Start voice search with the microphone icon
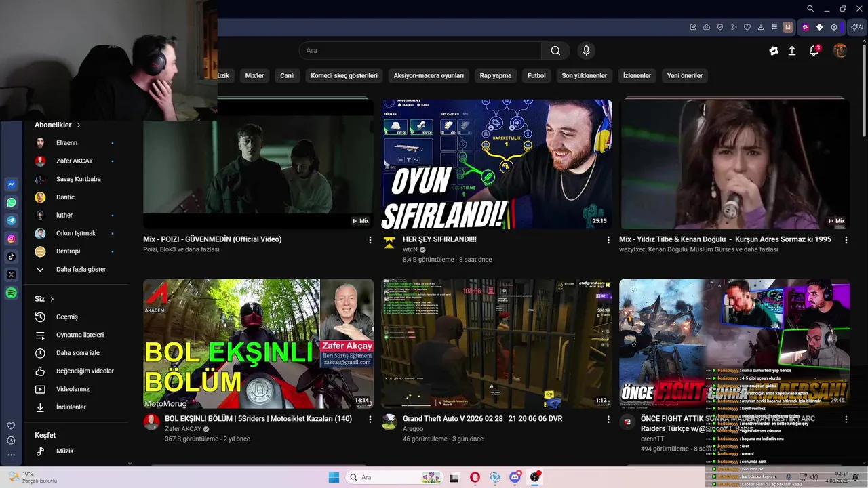Screen dimensions: 868x488 (x=587, y=50)
